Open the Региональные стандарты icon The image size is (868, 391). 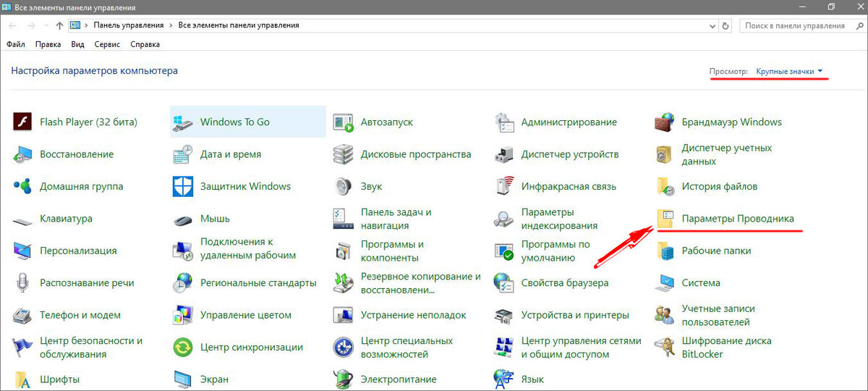[183, 283]
